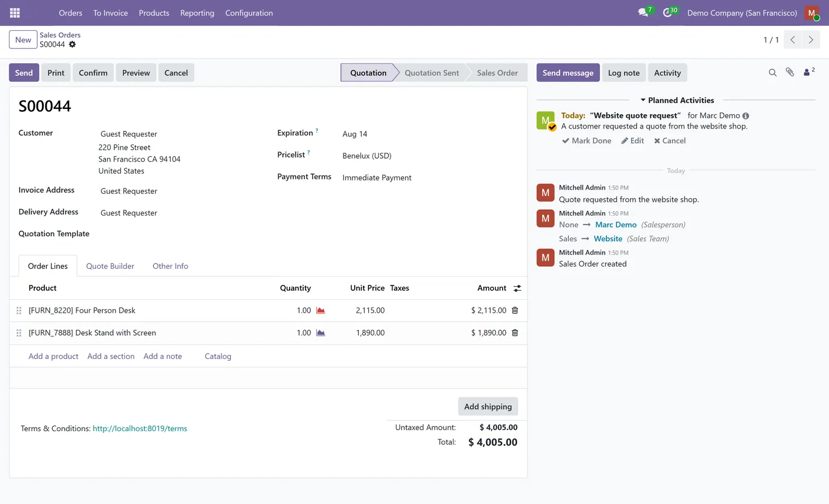Open forecast chart icon for Desk Stand with Screen
The height and width of the screenshot is (504, 829).
tap(320, 333)
